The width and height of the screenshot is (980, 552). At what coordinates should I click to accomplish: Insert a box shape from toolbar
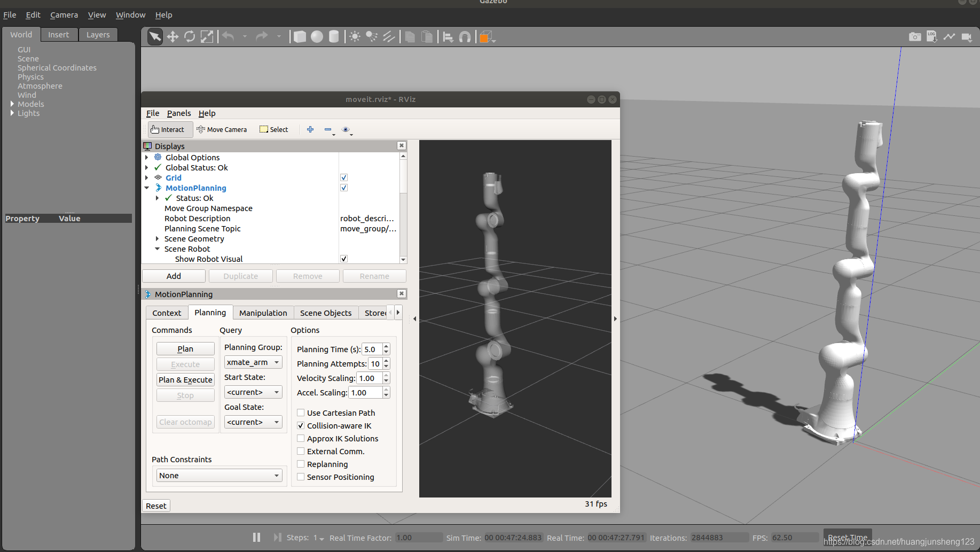pos(300,37)
